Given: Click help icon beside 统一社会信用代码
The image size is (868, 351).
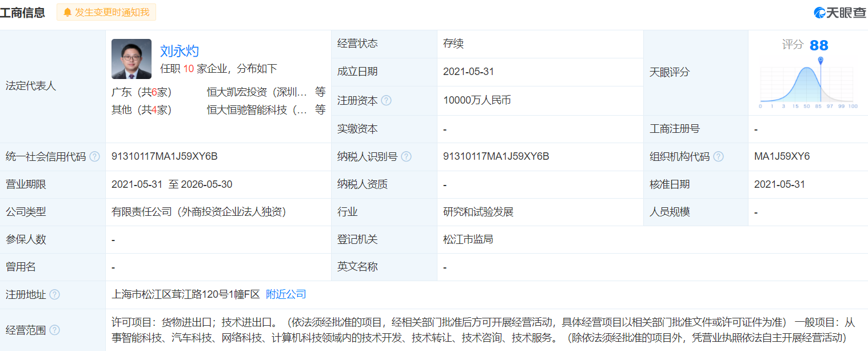Looking at the screenshot, I should (x=94, y=157).
